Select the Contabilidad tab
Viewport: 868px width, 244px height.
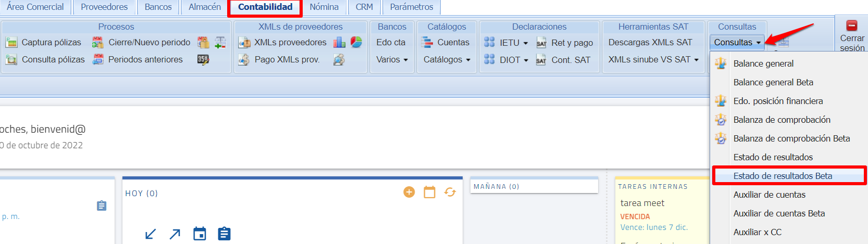pos(265,7)
